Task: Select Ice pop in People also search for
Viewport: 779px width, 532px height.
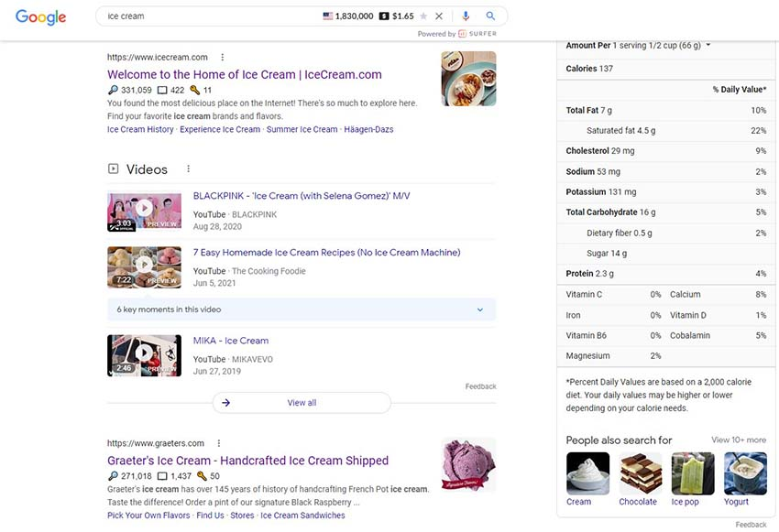Action: tap(693, 479)
